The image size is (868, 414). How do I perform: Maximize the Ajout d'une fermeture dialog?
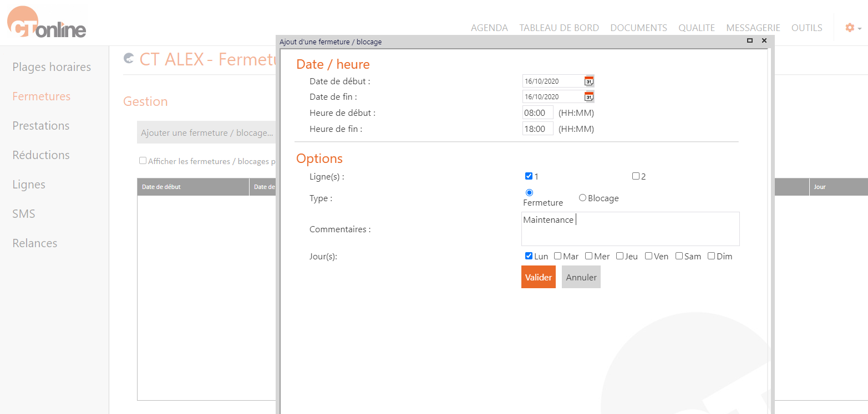coord(750,41)
